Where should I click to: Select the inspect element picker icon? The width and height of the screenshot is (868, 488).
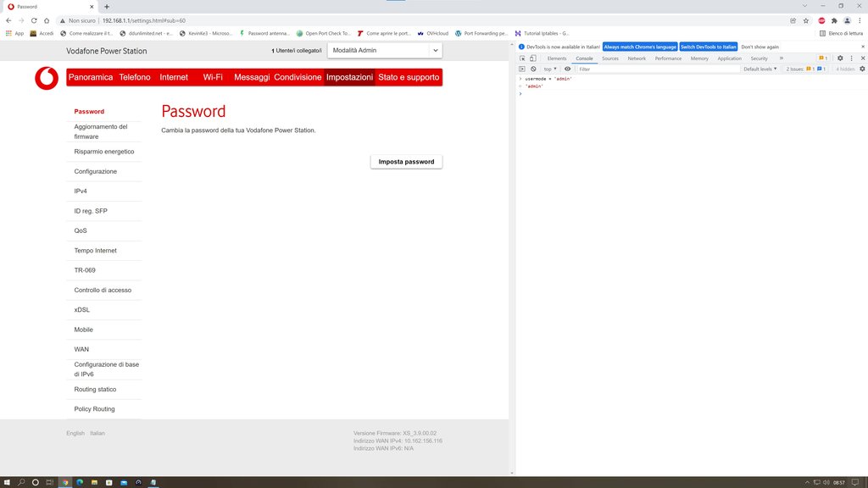522,58
